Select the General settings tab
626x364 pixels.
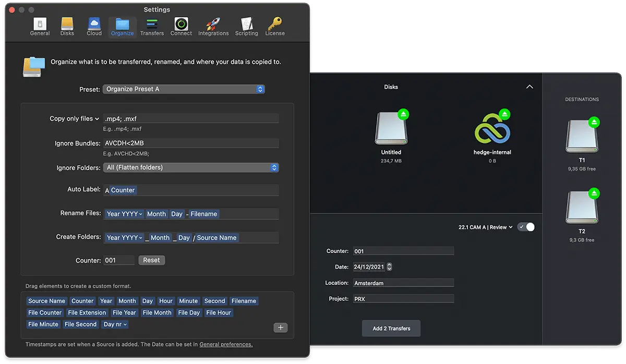[40, 27]
